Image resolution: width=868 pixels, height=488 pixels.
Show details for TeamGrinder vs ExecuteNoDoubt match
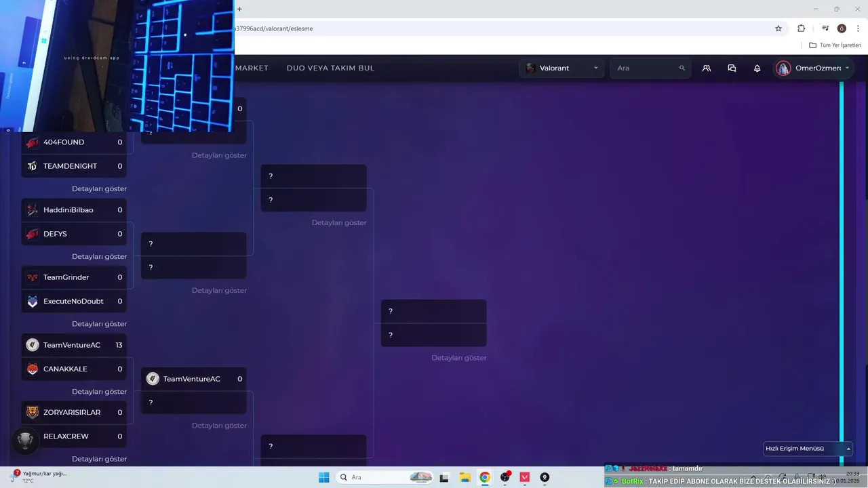100,324
